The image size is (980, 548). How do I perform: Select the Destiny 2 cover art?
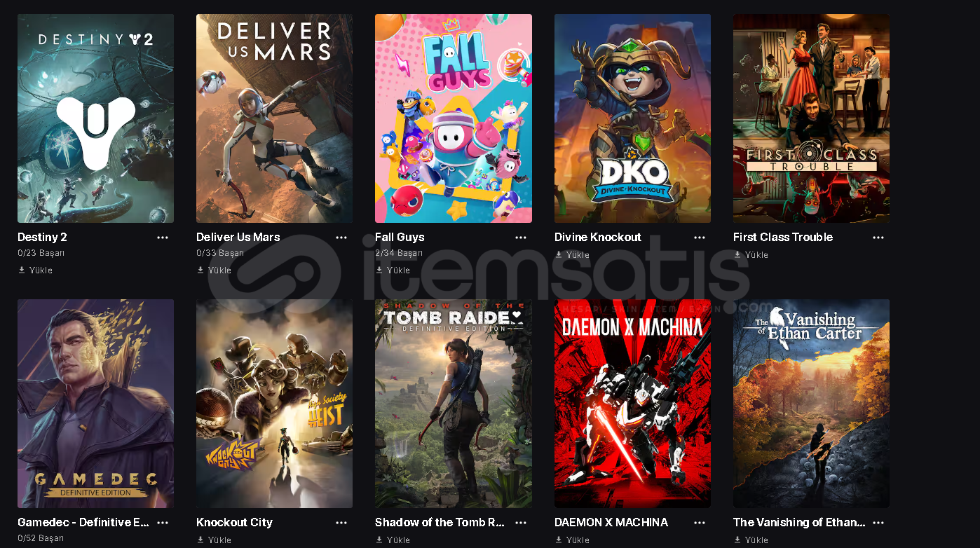point(95,118)
